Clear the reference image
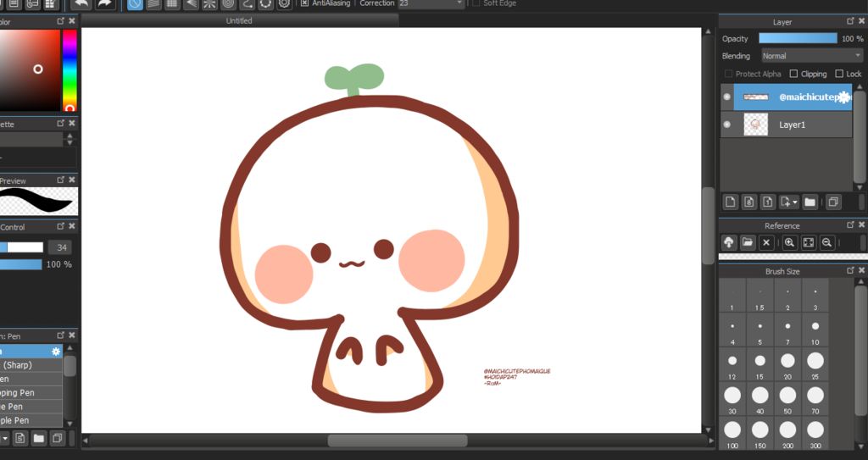This screenshot has height=460, width=868. 766,242
